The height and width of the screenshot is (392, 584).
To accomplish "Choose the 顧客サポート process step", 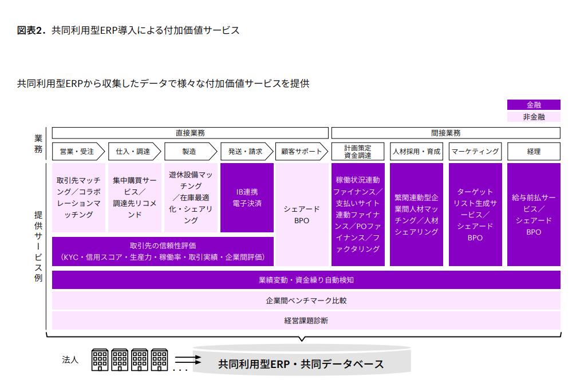I will [302, 152].
